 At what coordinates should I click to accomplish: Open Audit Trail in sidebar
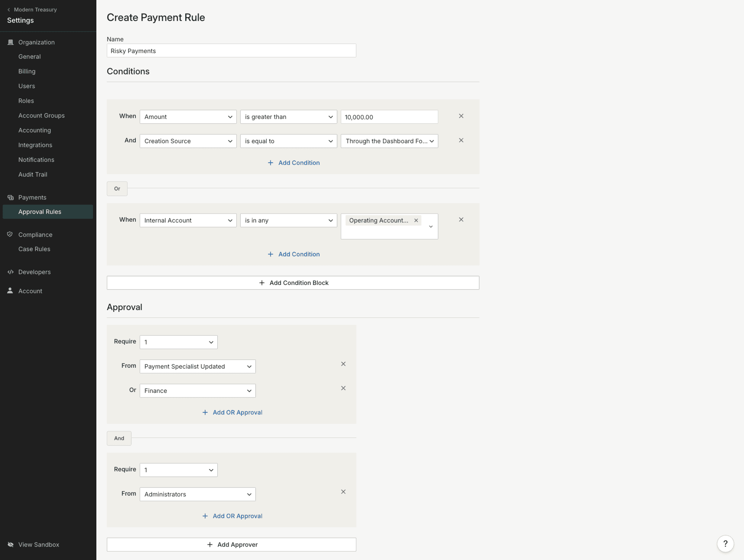(33, 175)
